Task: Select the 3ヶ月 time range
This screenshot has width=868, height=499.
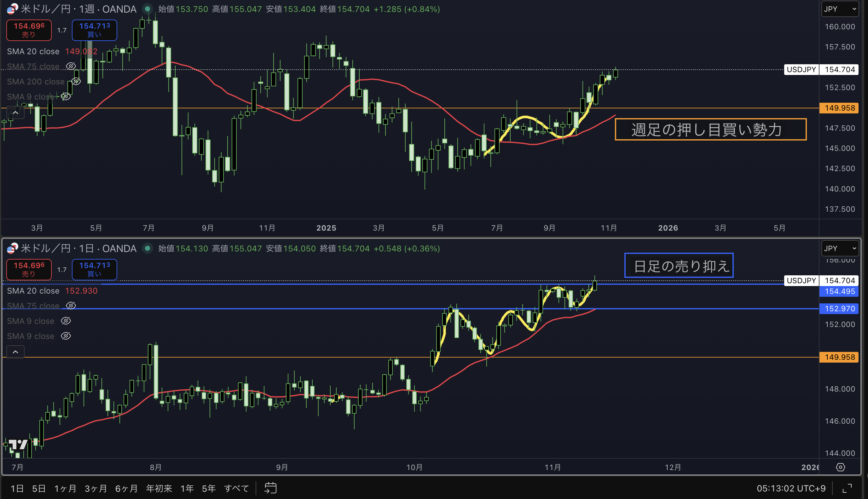Action: point(95,488)
